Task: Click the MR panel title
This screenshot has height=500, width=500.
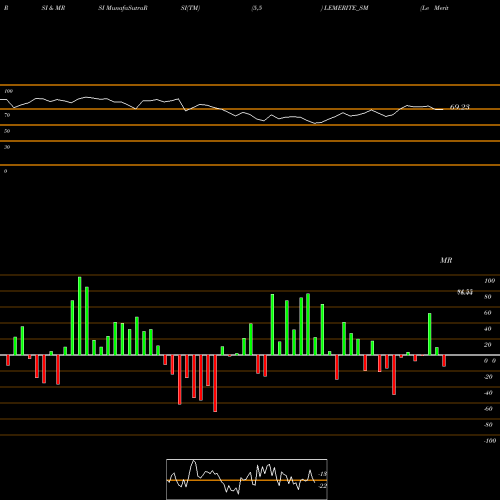Action: (x=446, y=260)
